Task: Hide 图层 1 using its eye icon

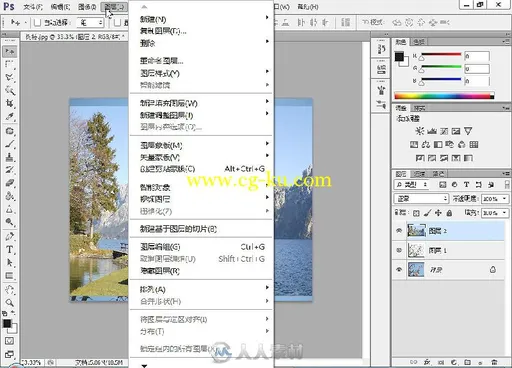Action: tap(399, 250)
